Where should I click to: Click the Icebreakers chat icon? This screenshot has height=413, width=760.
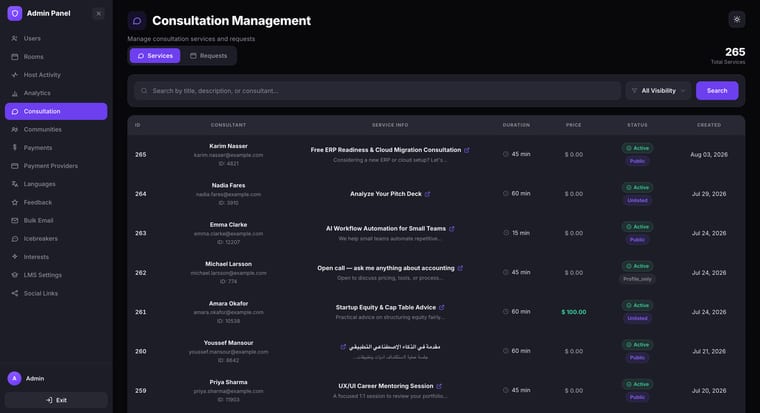pyautogui.click(x=15, y=238)
